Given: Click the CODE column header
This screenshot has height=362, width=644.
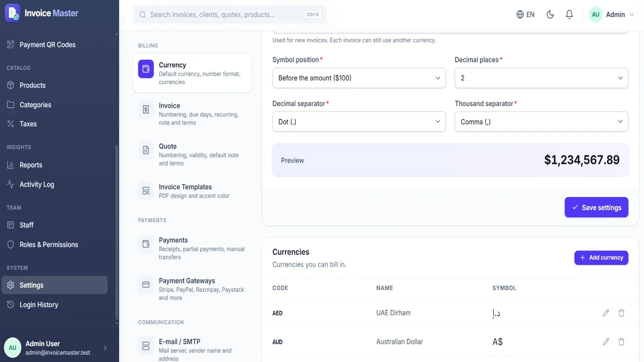Looking at the screenshot, I should pos(280,288).
